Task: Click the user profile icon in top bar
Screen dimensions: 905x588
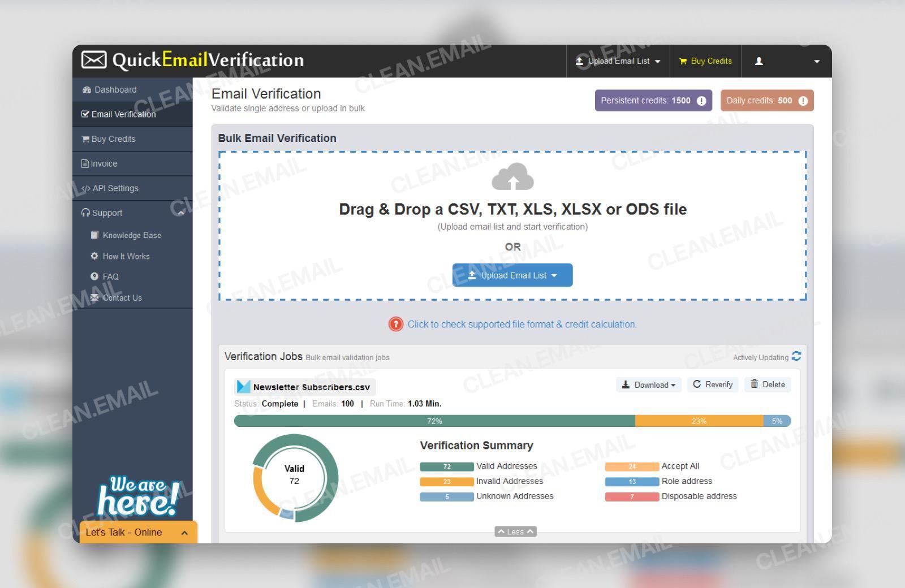Action: (x=759, y=61)
